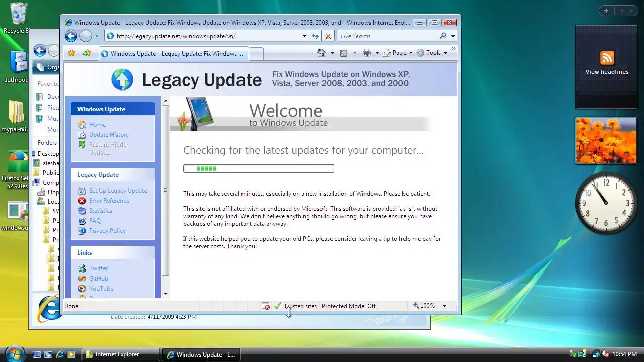Click the URL address field

[207, 36]
